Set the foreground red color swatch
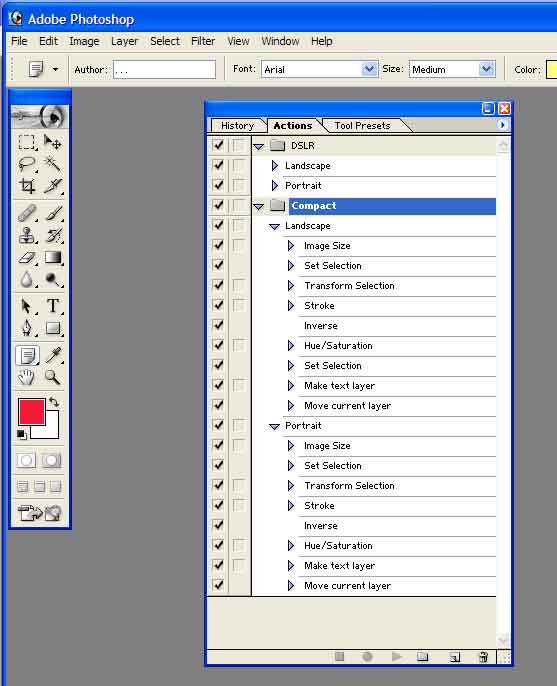 pos(32,412)
